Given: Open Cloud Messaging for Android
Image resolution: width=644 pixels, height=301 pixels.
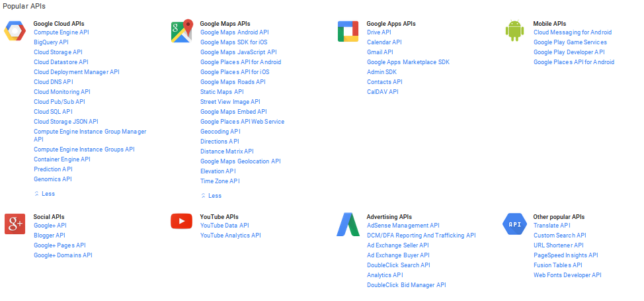Looking at the screenshot, I should point(573,32).
